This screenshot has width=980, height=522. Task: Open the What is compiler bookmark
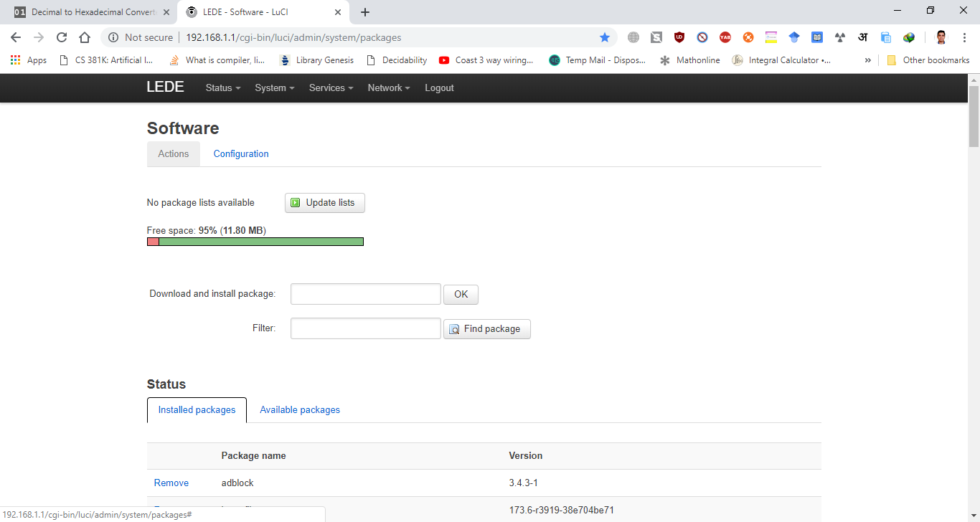217,60
